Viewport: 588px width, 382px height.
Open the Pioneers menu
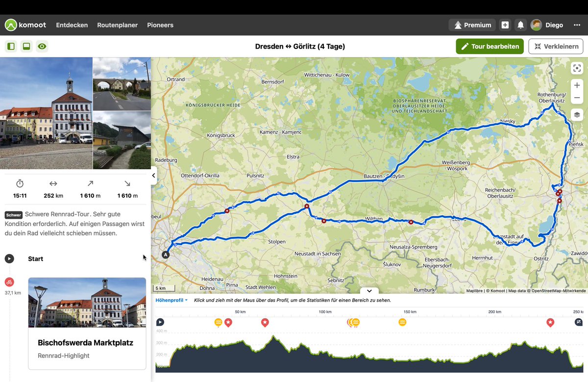point(160,25)
